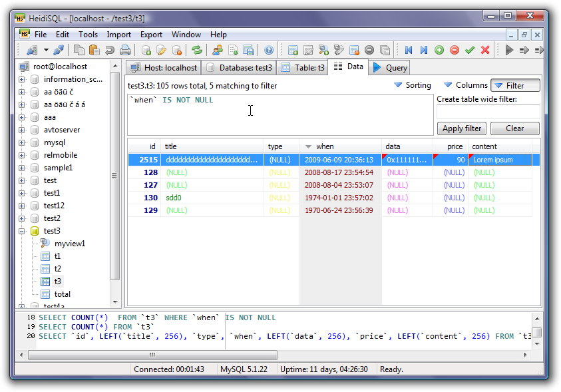The width and height of the screenshot is (561, 392).
Task: Apply the current filter
Action: (461, 128)
